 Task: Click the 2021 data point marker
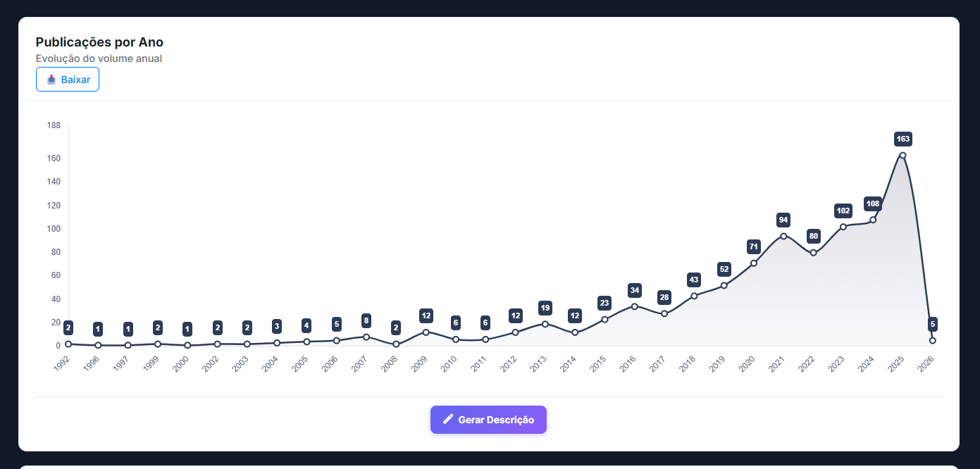coord(783,236)
